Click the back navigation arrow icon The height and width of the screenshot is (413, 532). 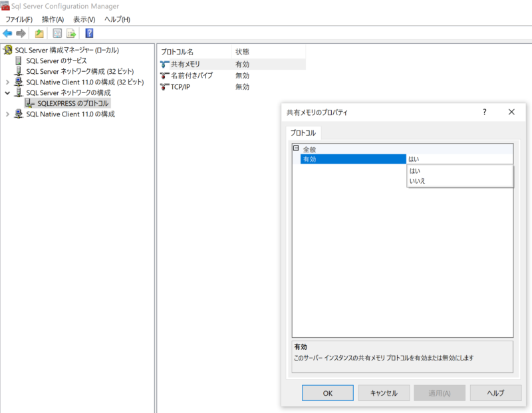click(x=7, y=33)
